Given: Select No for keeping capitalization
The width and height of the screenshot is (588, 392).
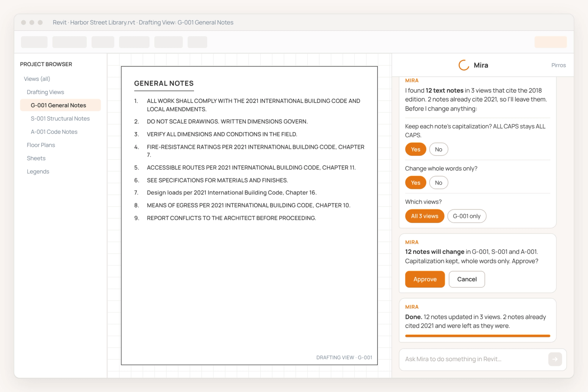Looking at the screenshot, I should pyautogui.click(x=438, y=149).
